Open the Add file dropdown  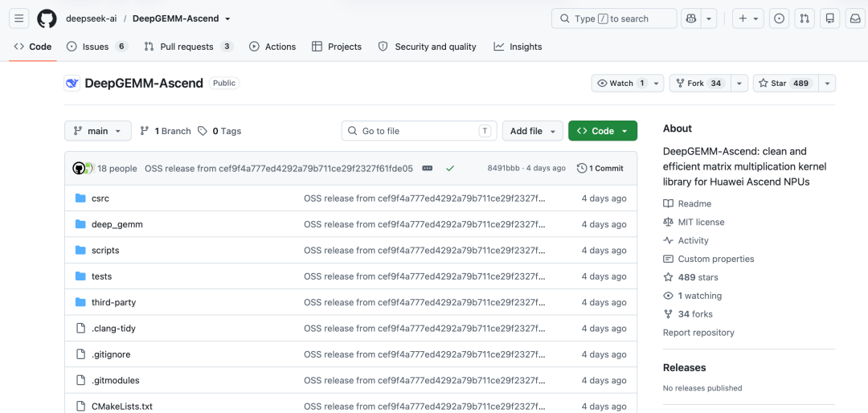pos(533,131)
